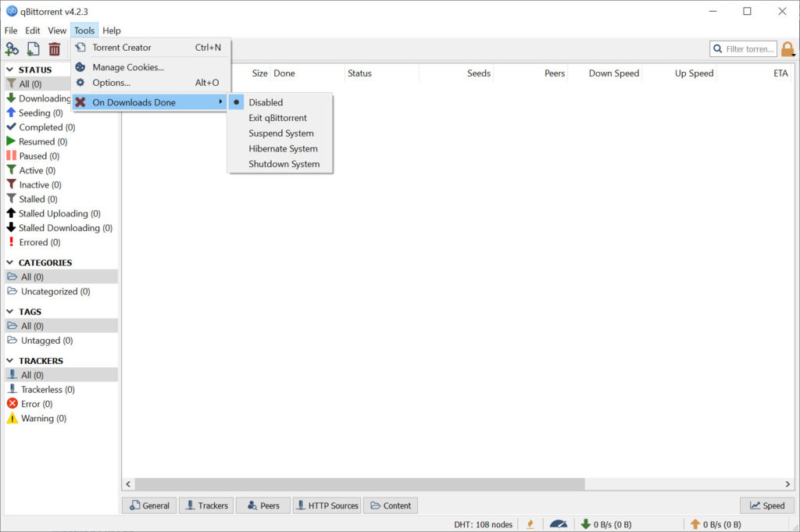The height and width of the screenshot is (532, 800).
Task: Click the green Active filter icon
Action: click(x=11, y=170)
